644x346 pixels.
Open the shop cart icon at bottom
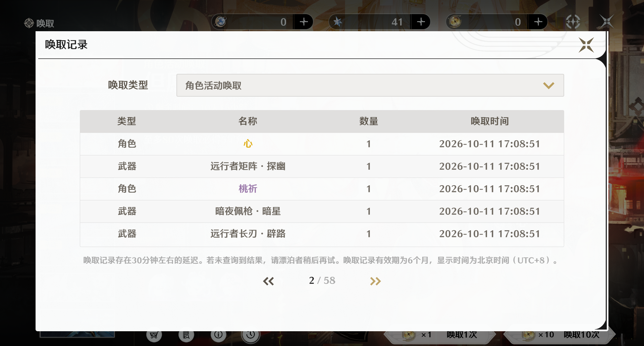pos(154,335)
